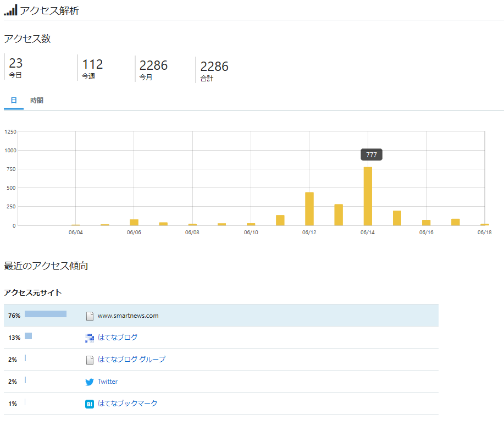Click the 06/04 axis label
Viewport: 504px width, 425px height.
click(75, 233)
